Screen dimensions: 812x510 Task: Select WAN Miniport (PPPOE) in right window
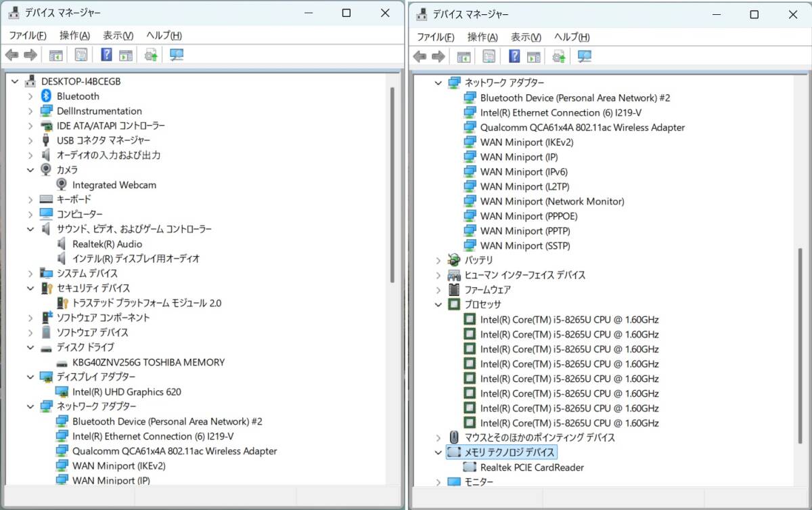click(x=528, y=216)
